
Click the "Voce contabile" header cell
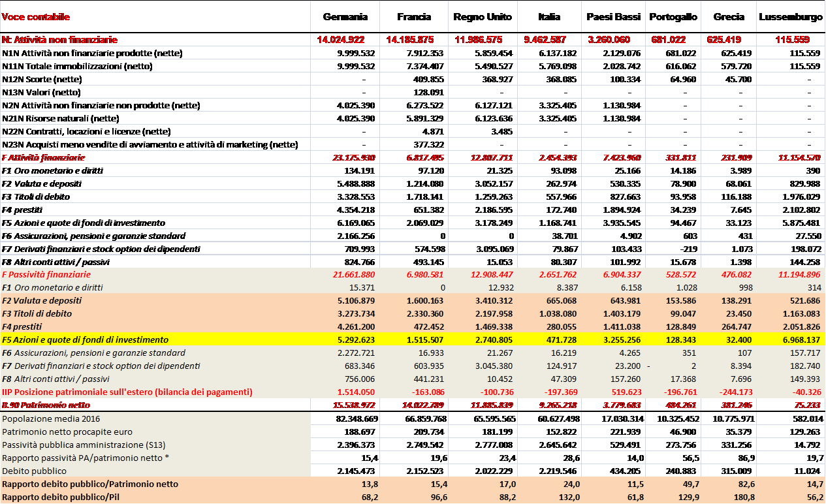pos(36,16)
